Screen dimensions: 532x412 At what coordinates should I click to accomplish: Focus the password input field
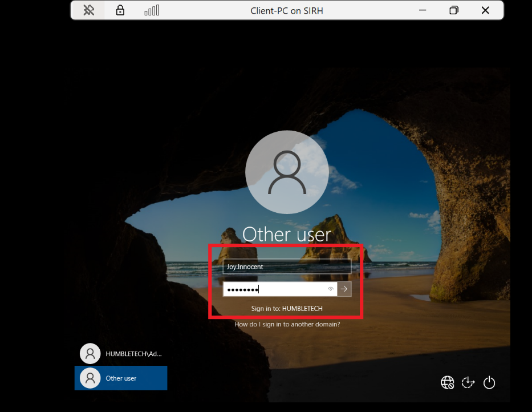tap(274, 289)
